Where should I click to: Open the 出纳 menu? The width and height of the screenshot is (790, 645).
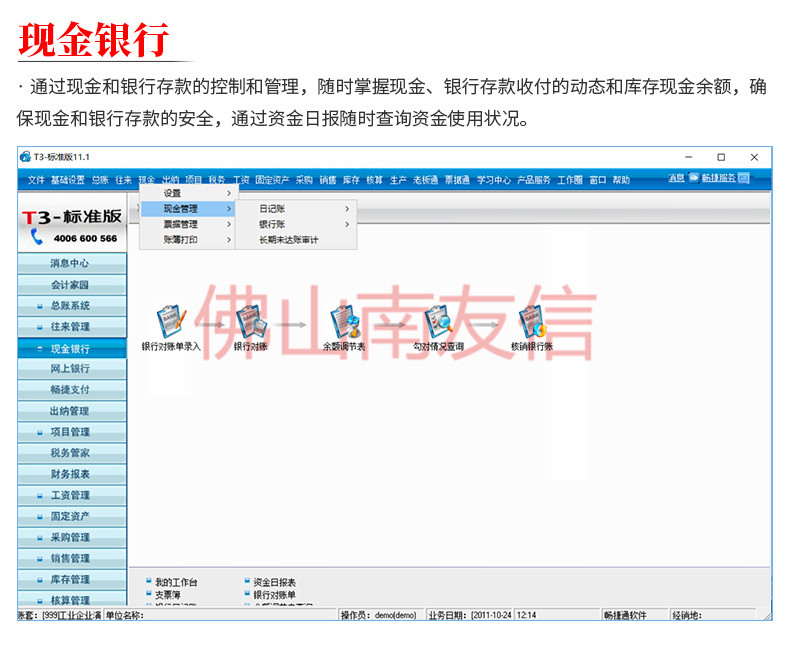click(170, 180)
